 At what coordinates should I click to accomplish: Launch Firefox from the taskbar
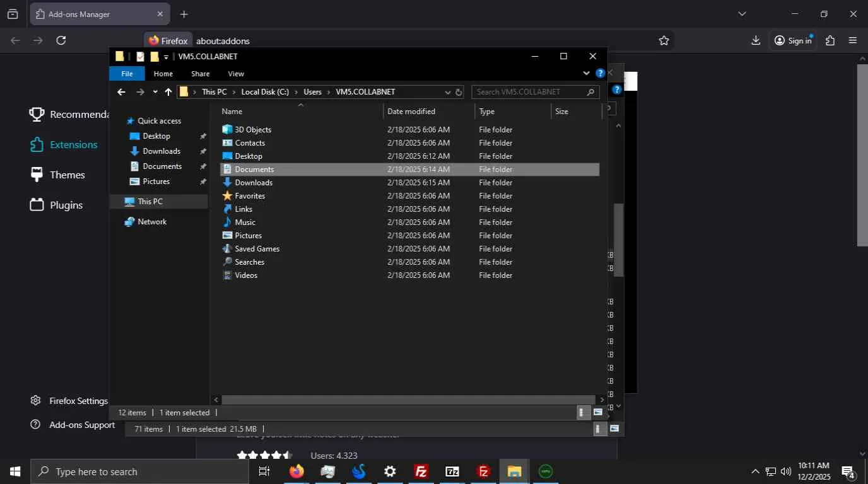point(296,471)
